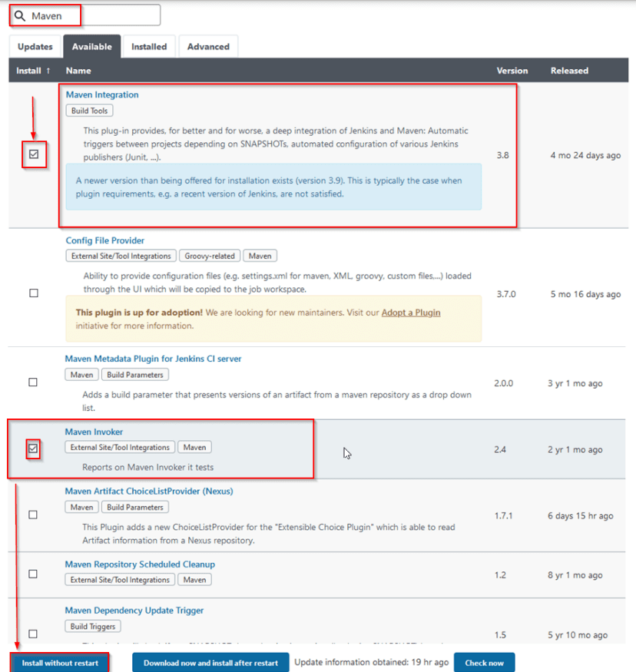
Task: Switch to the Updates tab
Action: pyautogui.click(x=35, y=47)
